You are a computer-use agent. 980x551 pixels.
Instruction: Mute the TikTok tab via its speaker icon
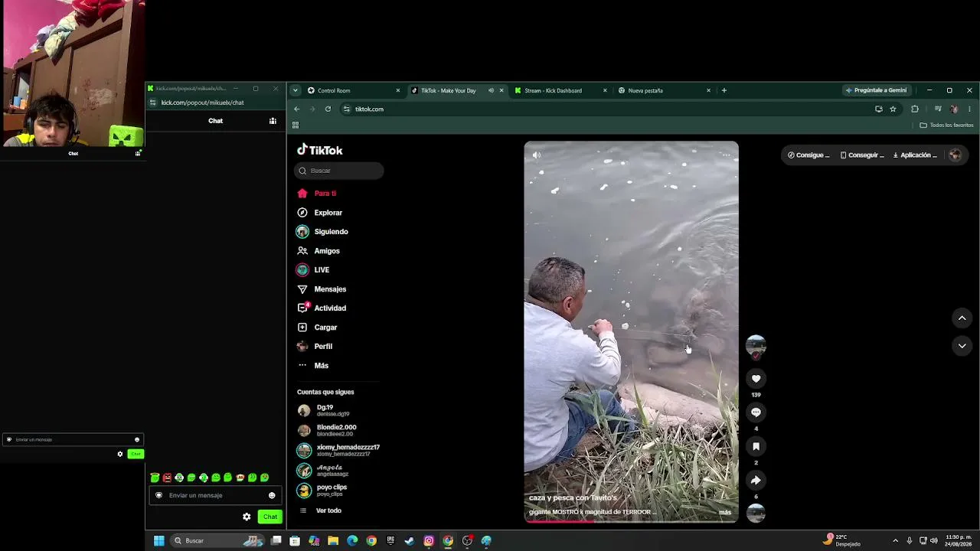[x=491, y=90]
